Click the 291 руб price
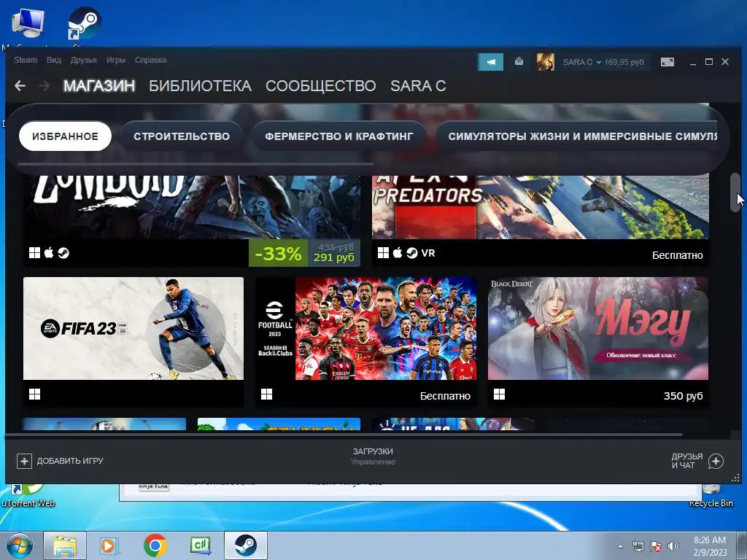This screenshot has height=560, width=747. click(x=334, y=257)
